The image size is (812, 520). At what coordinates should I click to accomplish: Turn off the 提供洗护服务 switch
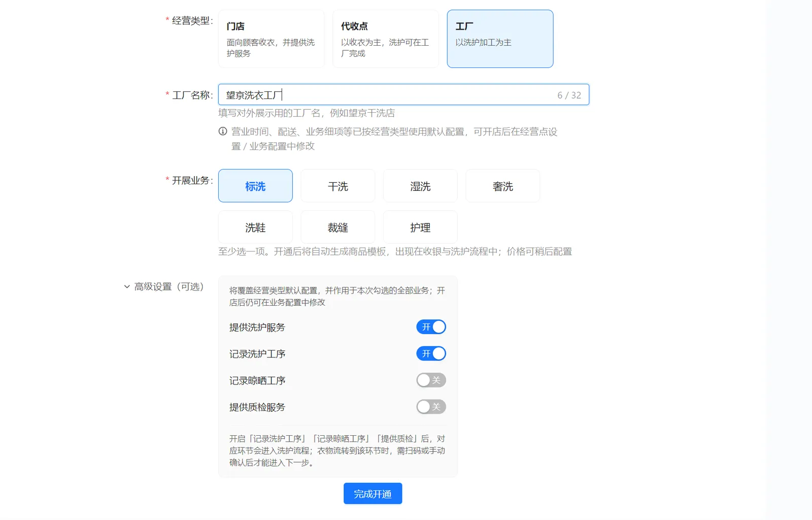(431, 327)
